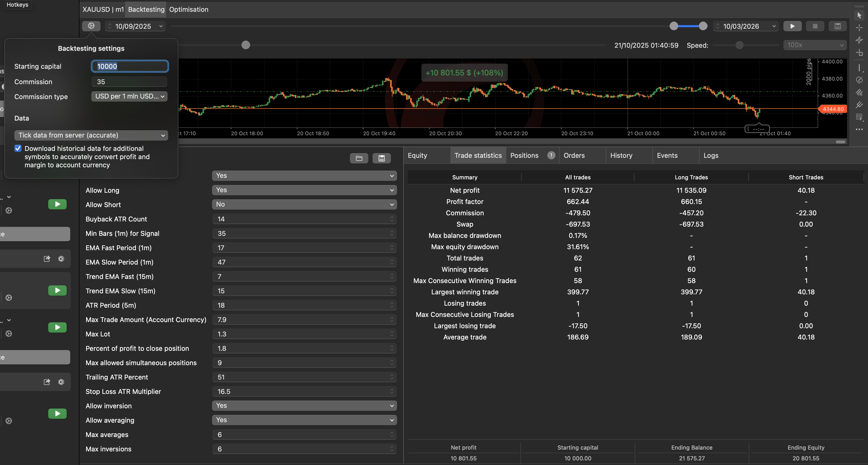Click the Hotkeys button
The image size is (868, 465).
17,5
